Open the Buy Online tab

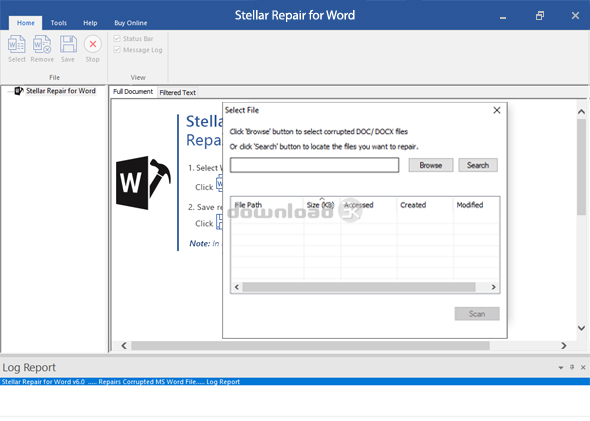pyautogui.click(x=131, y=23)
